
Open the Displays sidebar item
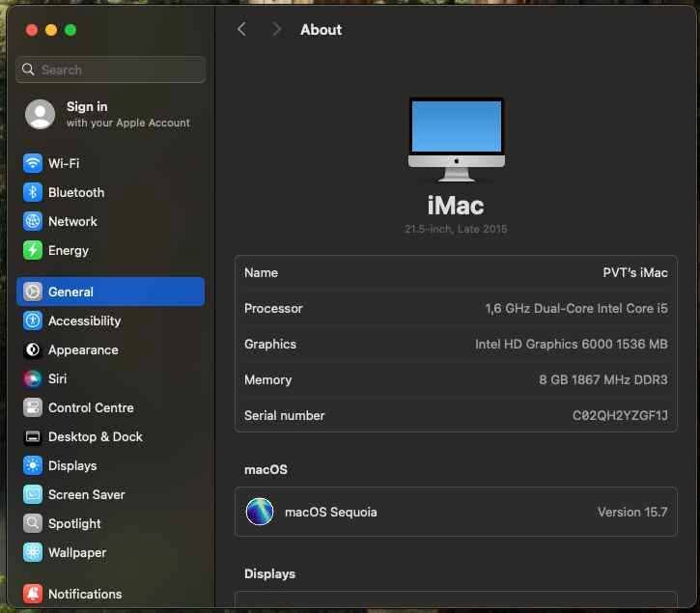pos(72,465)
